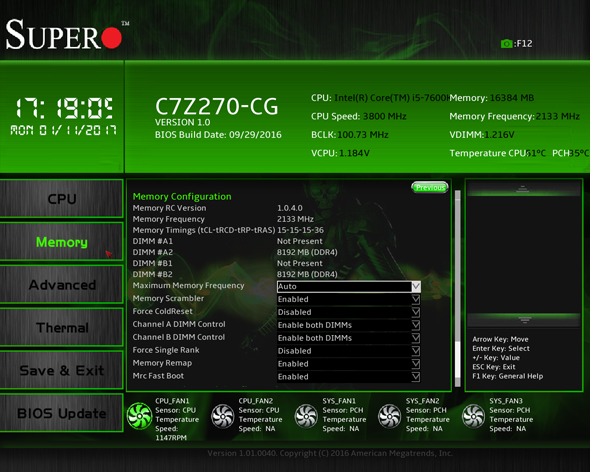Click the DIMM #A1 row label
590x472 pixels.
tap(152, 241)
